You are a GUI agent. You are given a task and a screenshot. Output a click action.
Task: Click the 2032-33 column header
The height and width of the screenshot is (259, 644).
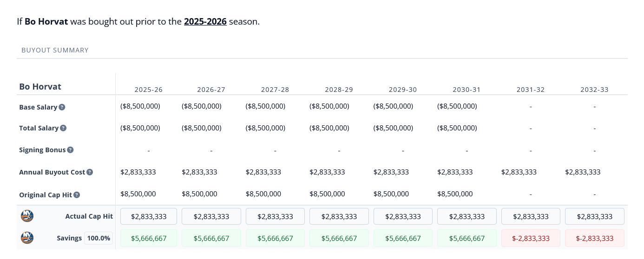tap(594, 90)
